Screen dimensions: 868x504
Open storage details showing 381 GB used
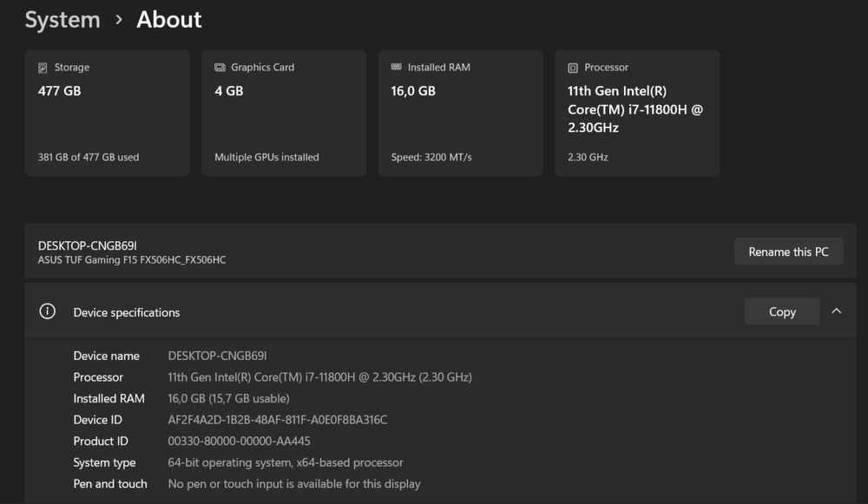pyautogui.click(x=89, y=157)
